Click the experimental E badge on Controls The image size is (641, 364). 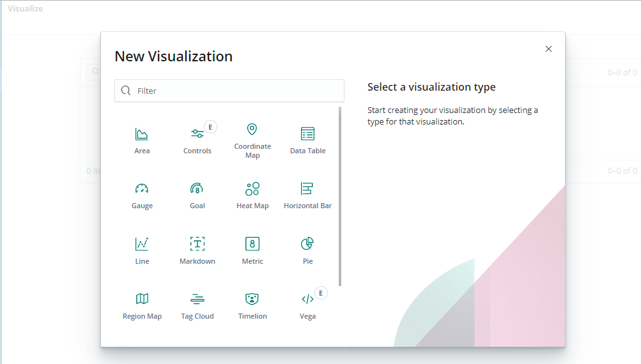coord(210,127)
